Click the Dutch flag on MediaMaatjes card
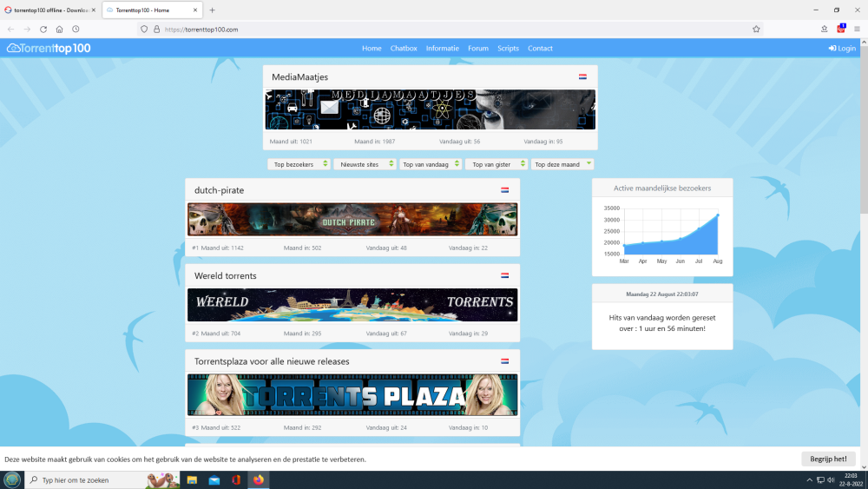 point(583,77)
